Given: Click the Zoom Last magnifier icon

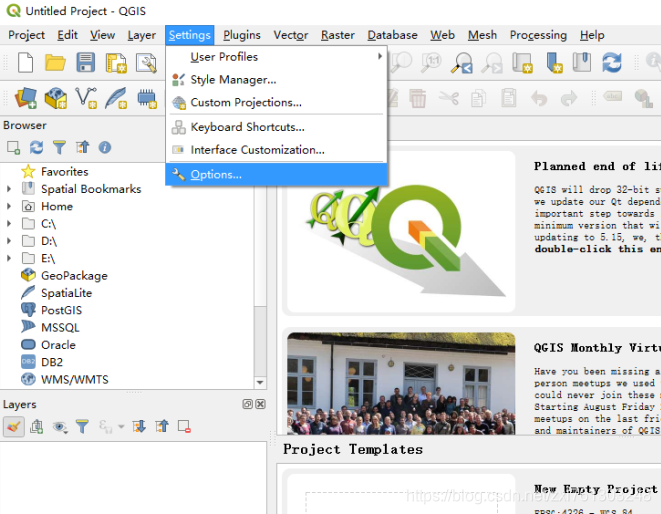Looking at the screenshot, I should 462,63.
